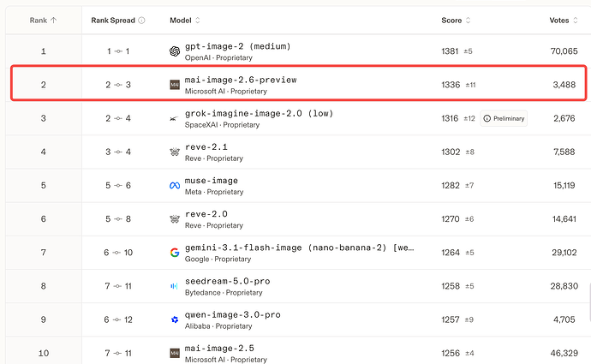Image resolution: width=591 pixels, height=364 pixels.
Task: Click rank spread "6 – 12" on the qwen row
Action: click(118, 319)
